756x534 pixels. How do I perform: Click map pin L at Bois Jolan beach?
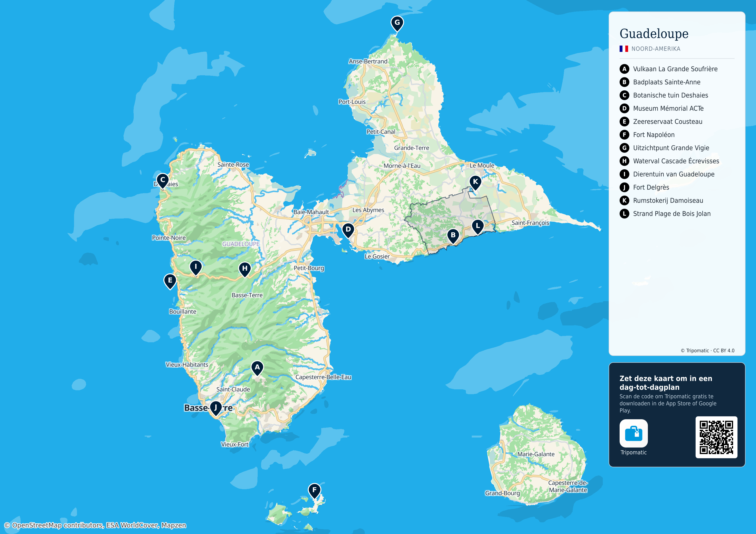click(478, 227)
